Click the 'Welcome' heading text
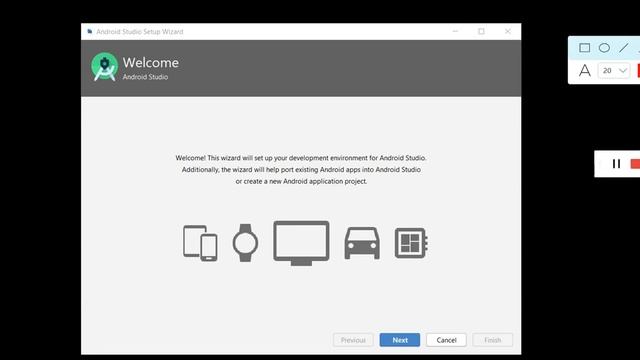Screen dimensions: 640x360 coord(151,62)
